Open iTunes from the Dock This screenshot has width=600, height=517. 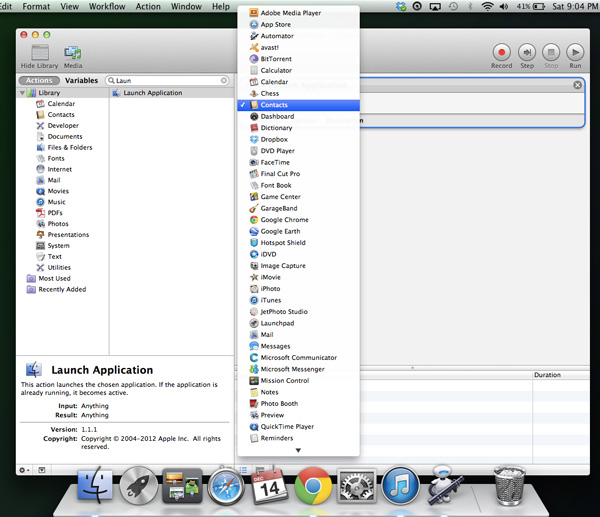pos(400,485)
